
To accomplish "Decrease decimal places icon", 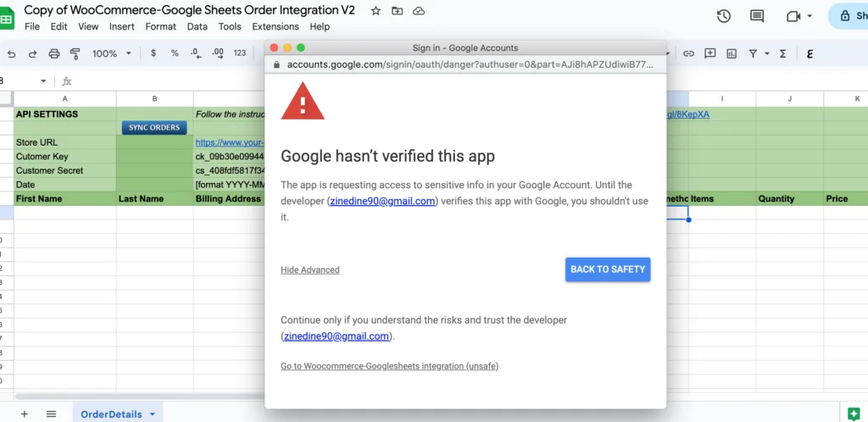I will coord(196,53).
